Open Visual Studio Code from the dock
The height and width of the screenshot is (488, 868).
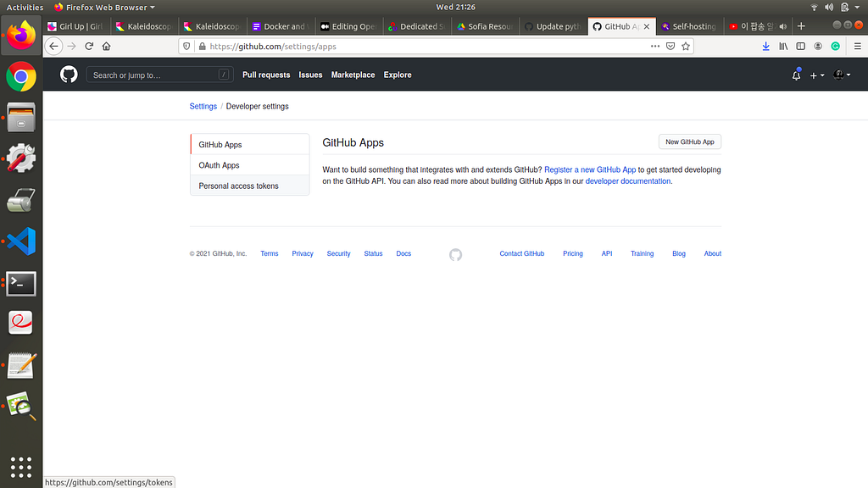coord(21,241)
